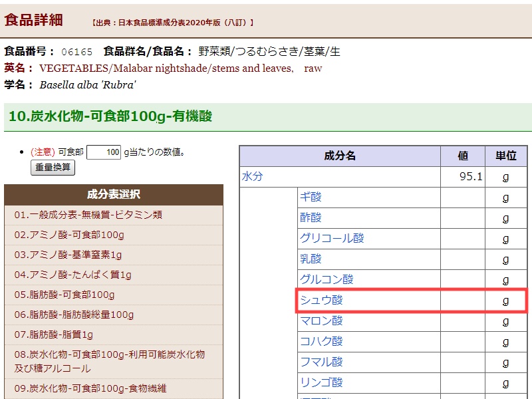Choose 06.脂肪酸-脂肪酸総量100g table
This screenshot has height=399, width=532.
(x=74, y=315)
